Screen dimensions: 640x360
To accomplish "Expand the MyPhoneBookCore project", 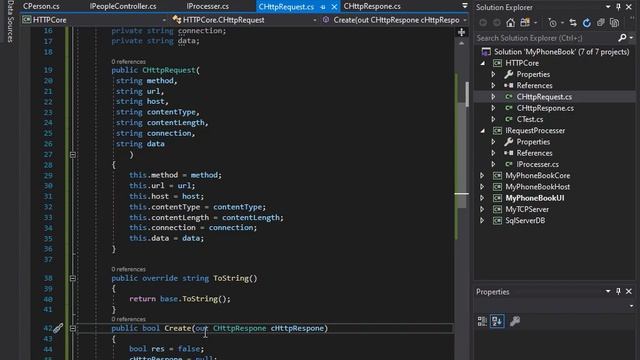I will click(482, 176).
